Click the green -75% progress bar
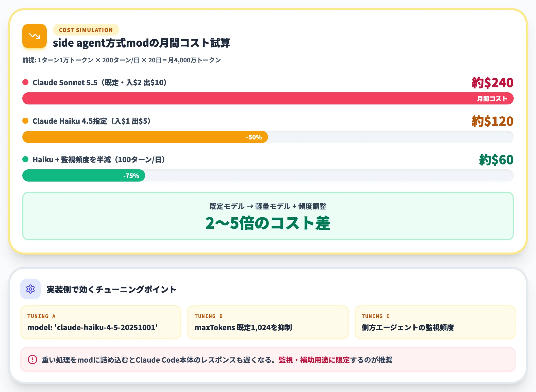Viewport: 536px width, 392px height. [84, 175]
